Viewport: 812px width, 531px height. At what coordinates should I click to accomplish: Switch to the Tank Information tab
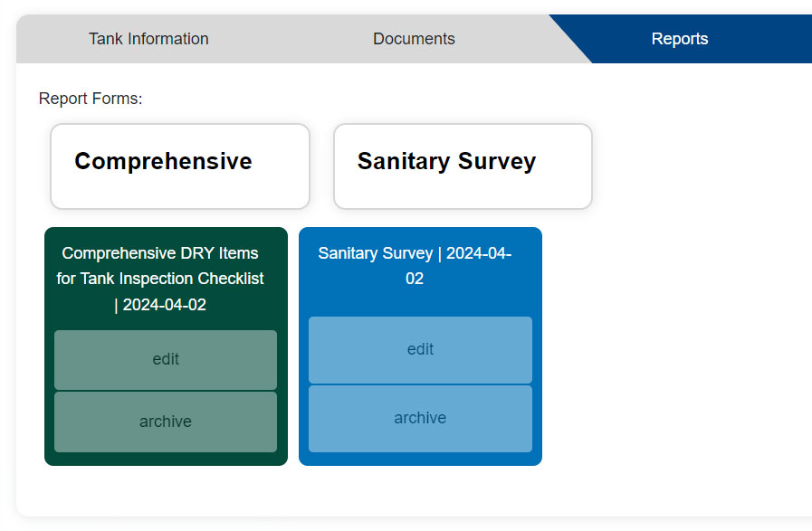point(148,39)
